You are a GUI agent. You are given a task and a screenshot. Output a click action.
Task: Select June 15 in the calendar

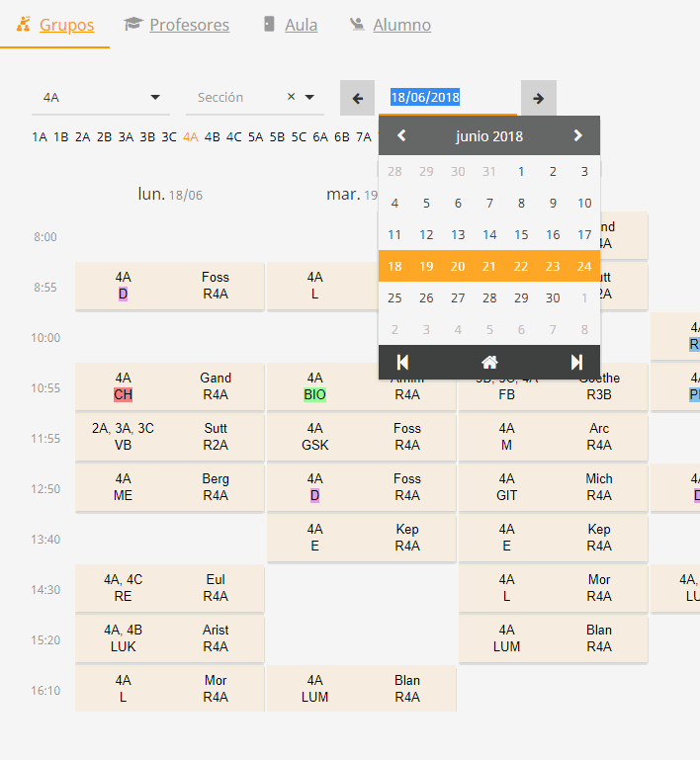point(521,235)
